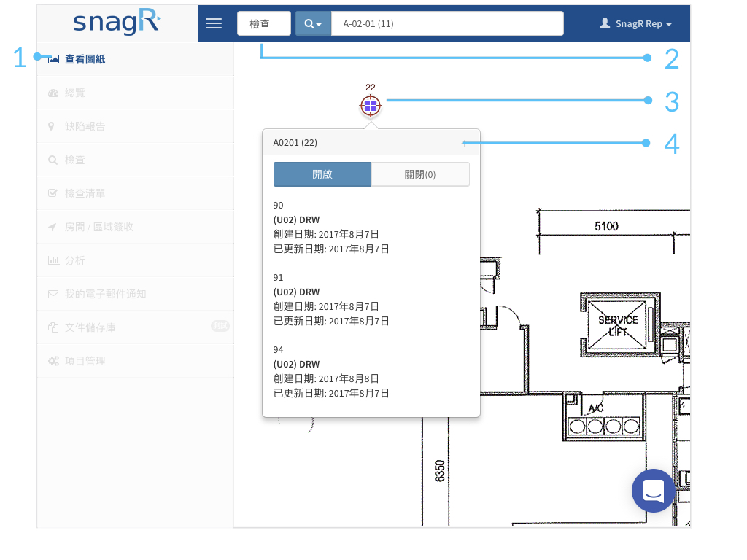The width and height of the screenshot is (747, 560).
Task: Open 文件儲存庫 in the sidebar
Action: [135, 327]
